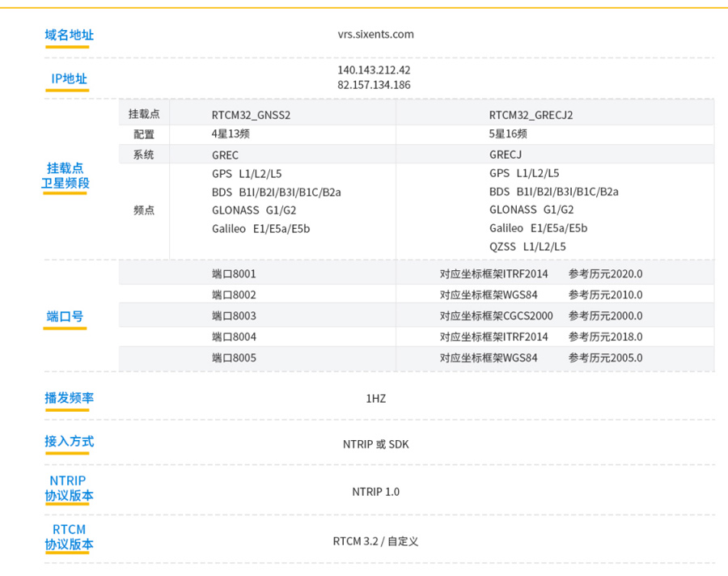This screenshot has width=728, height=576.
Task: Click the vrs.sixents.com domain address
Action: [x=375, y=34]
